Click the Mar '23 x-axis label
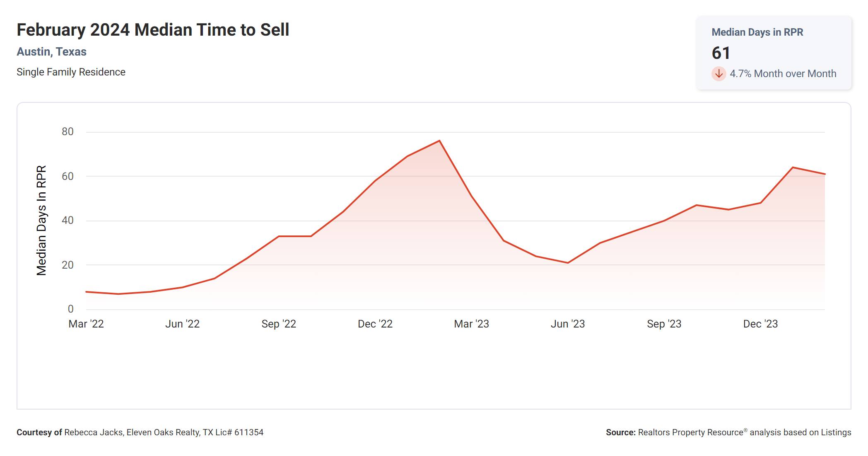Viewport: 868px width, 456px height. (x=471, y=324)
